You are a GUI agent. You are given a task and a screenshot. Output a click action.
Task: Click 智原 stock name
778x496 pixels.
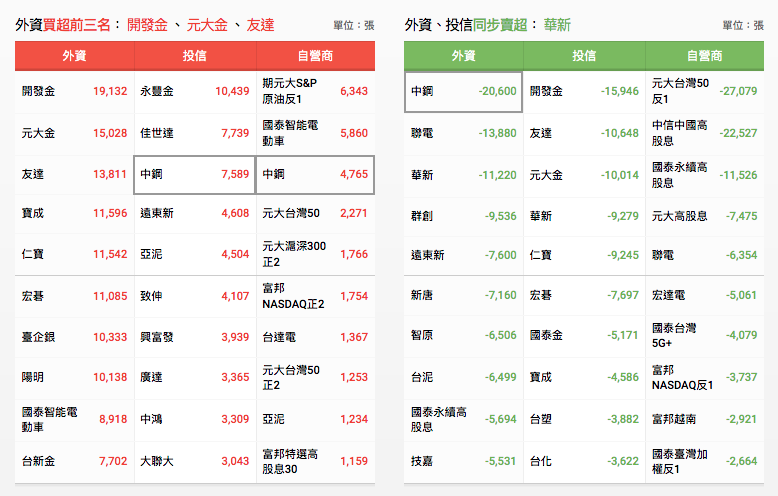pyautogui.click(x=422, y=335)
